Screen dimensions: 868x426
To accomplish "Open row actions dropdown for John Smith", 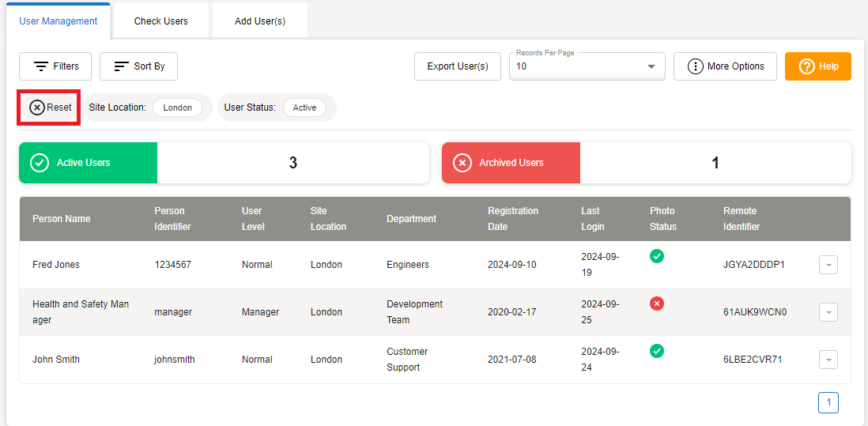I will click(828, 360).
